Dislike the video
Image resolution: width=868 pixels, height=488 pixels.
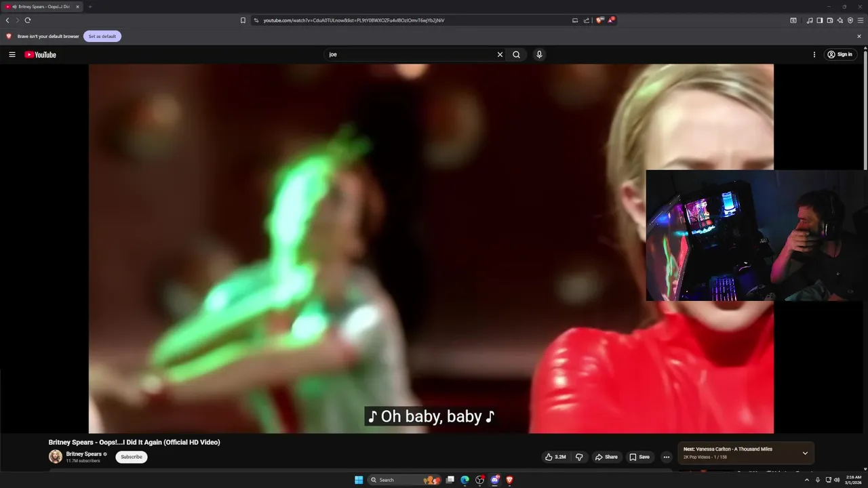tap(579, 457)
